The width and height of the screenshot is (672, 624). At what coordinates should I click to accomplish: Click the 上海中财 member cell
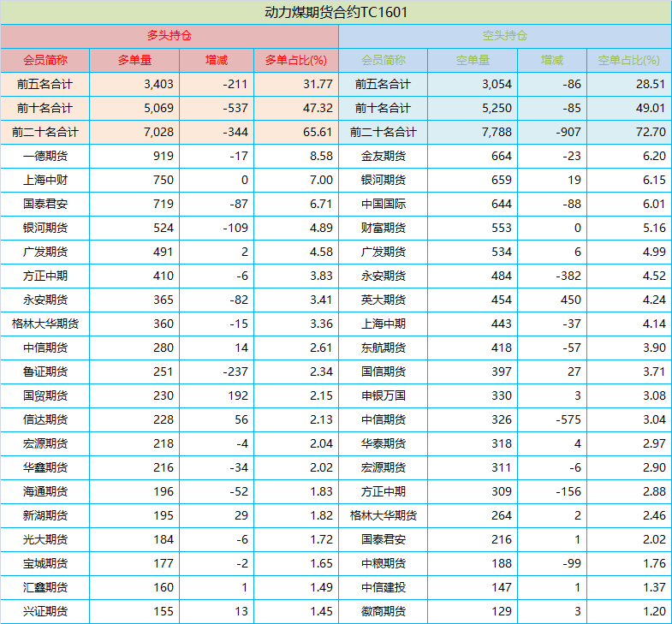(45, 180)
